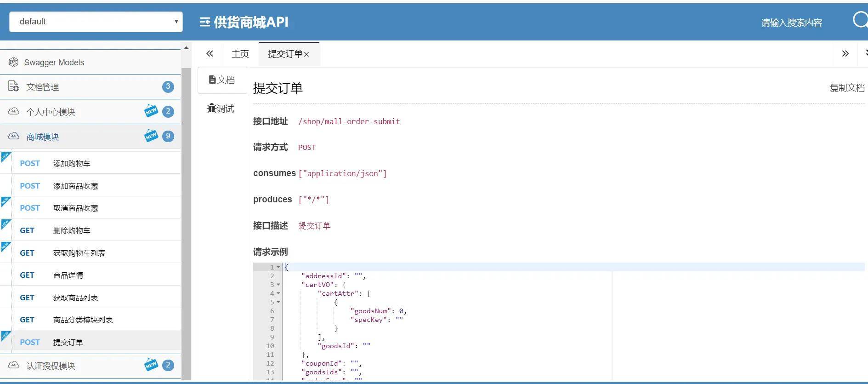Click the NEW badge on 个人中心模块
This screenshot has height=384, width=868.
[x=151, y=111]
